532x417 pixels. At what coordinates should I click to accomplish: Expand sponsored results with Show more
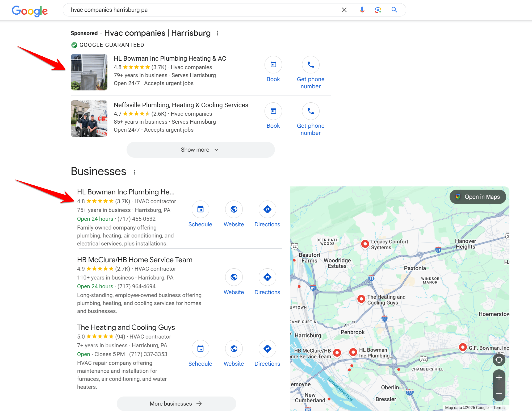pyautogui.click(x=200, y=150)
